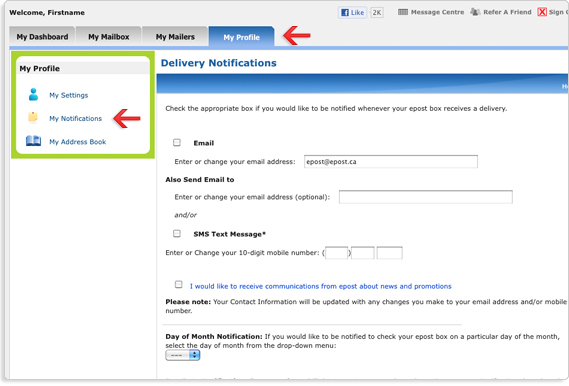
Task: Click the red X Sign Out icon
Action: point(542,12)
